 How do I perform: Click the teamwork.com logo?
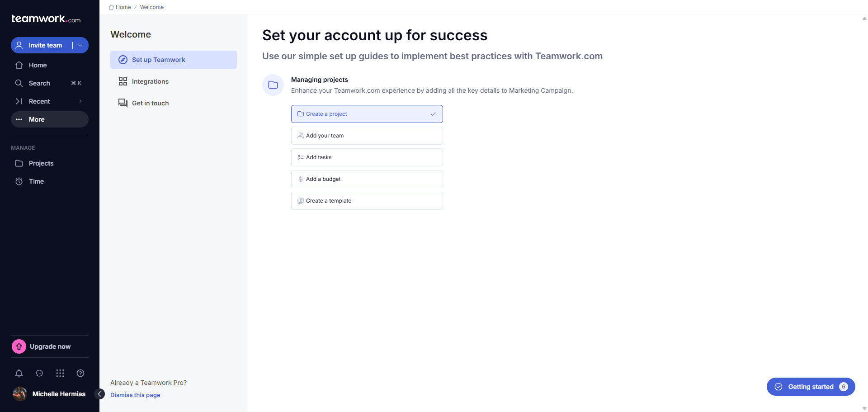(46, 19)
